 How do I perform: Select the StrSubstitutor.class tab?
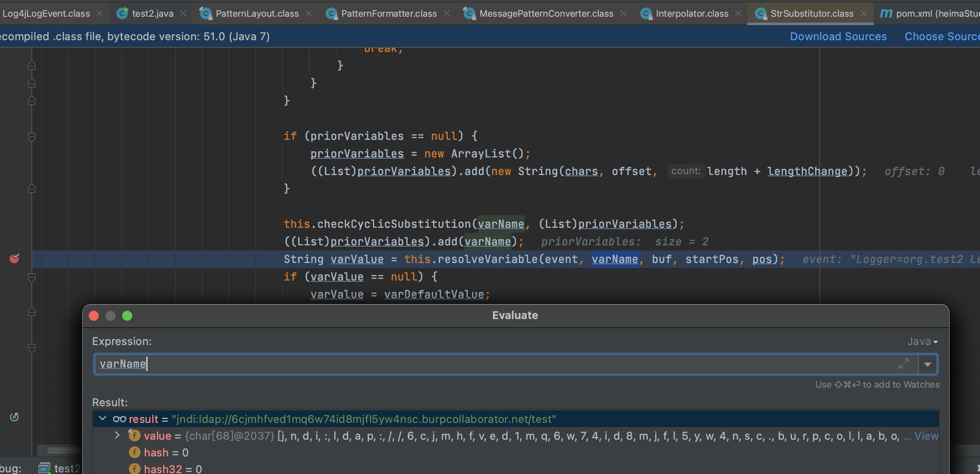pos(812,13)
